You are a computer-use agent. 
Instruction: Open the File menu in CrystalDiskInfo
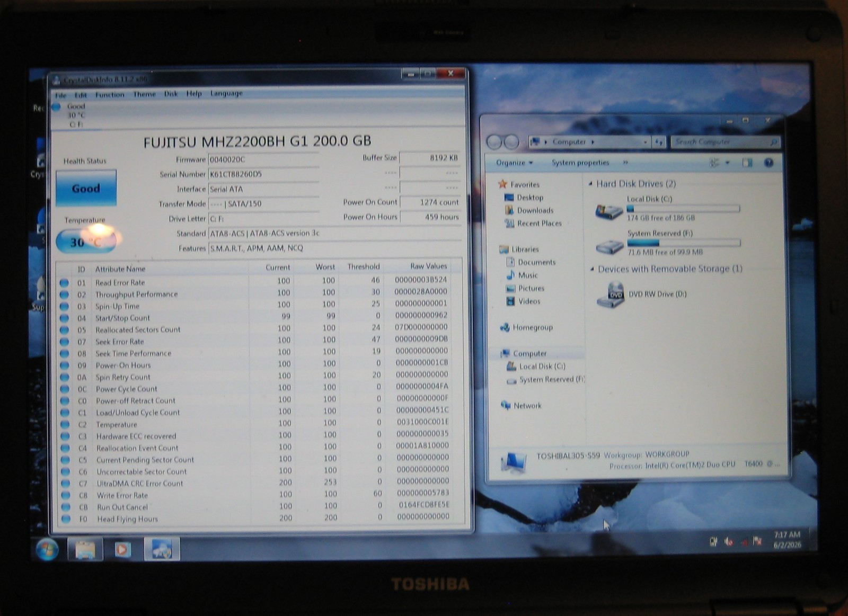pyautogui.click(x=60, y=95)
